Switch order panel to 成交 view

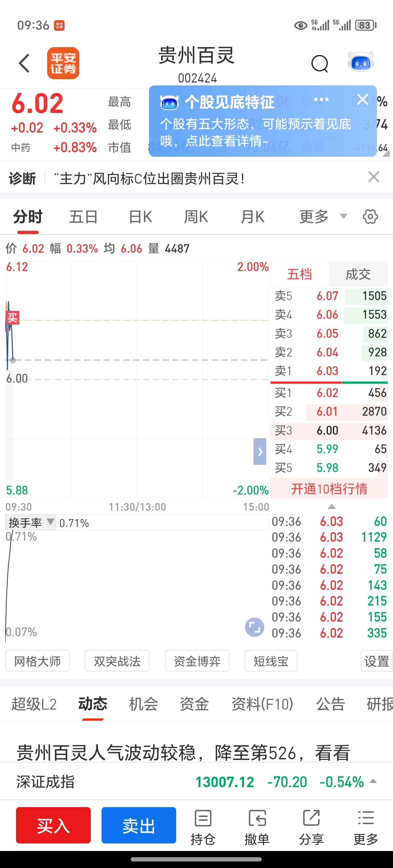358,274
